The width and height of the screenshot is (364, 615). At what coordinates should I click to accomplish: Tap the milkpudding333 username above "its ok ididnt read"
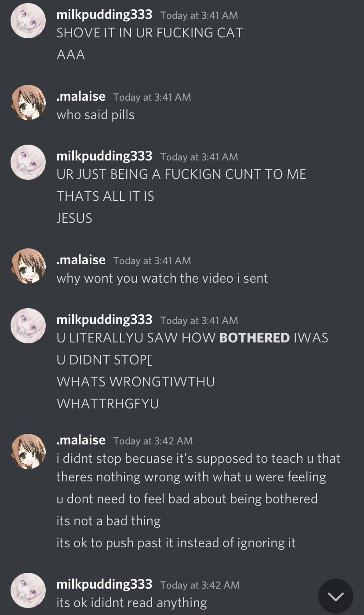tap(104, 584)
